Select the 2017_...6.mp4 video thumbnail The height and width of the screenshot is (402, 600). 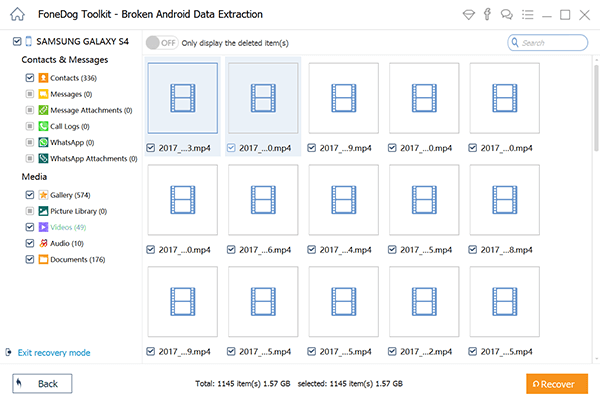click(263, 200)
